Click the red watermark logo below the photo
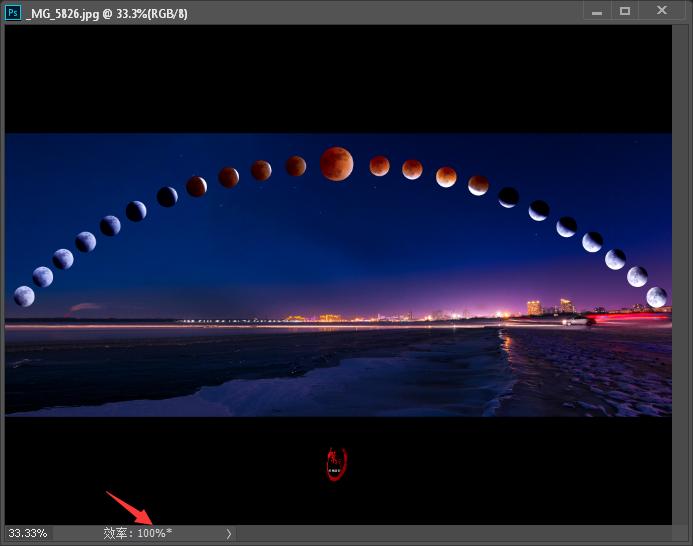 point(337,461)
